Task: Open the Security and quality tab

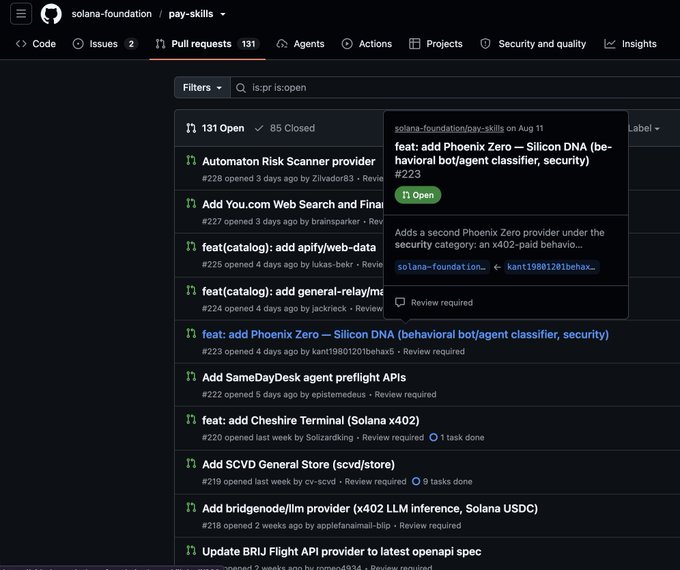Action: point(533,44)
